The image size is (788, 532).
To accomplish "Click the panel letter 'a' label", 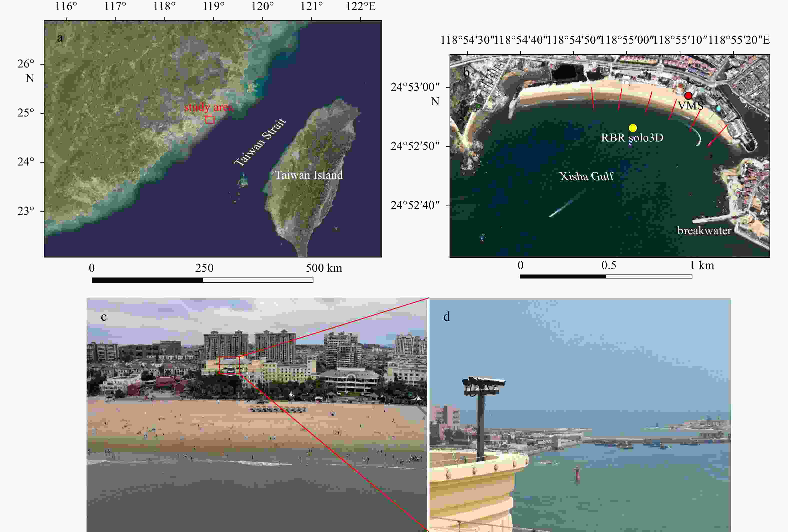I will coord(60,37).
